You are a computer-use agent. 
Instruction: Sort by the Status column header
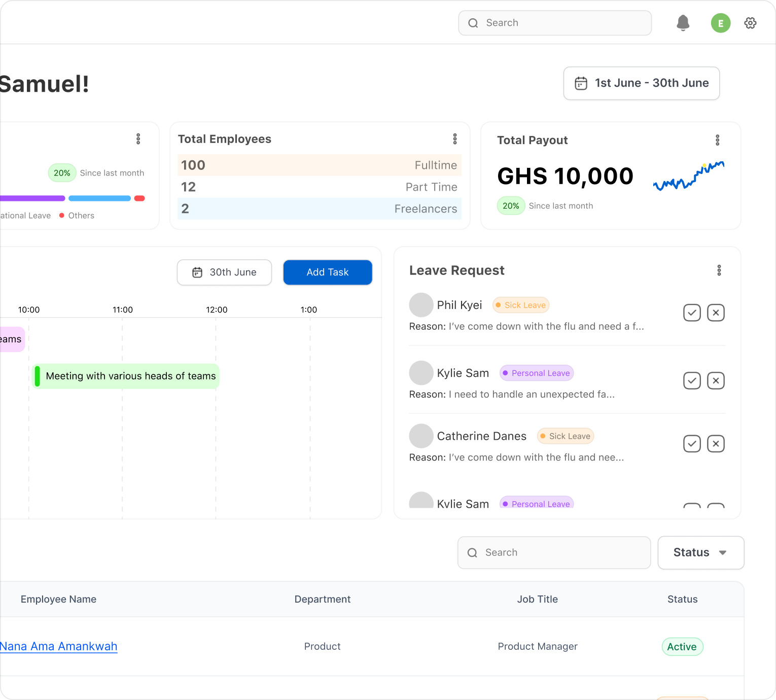tap(683, 599)
